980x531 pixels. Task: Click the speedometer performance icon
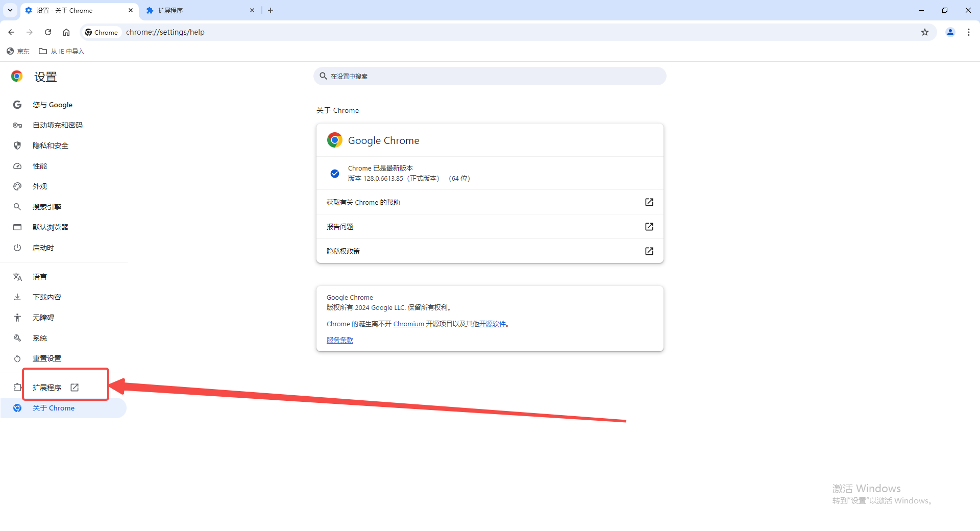17,166
